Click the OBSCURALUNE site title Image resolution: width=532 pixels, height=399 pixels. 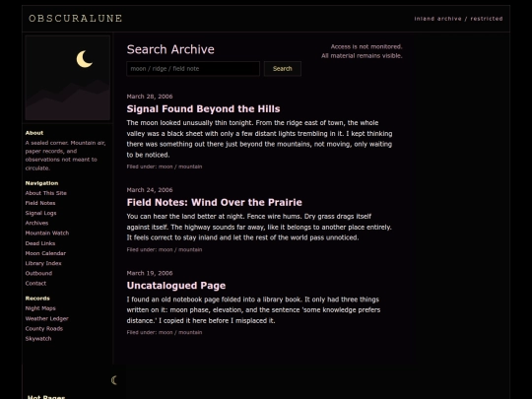(75, 19)
